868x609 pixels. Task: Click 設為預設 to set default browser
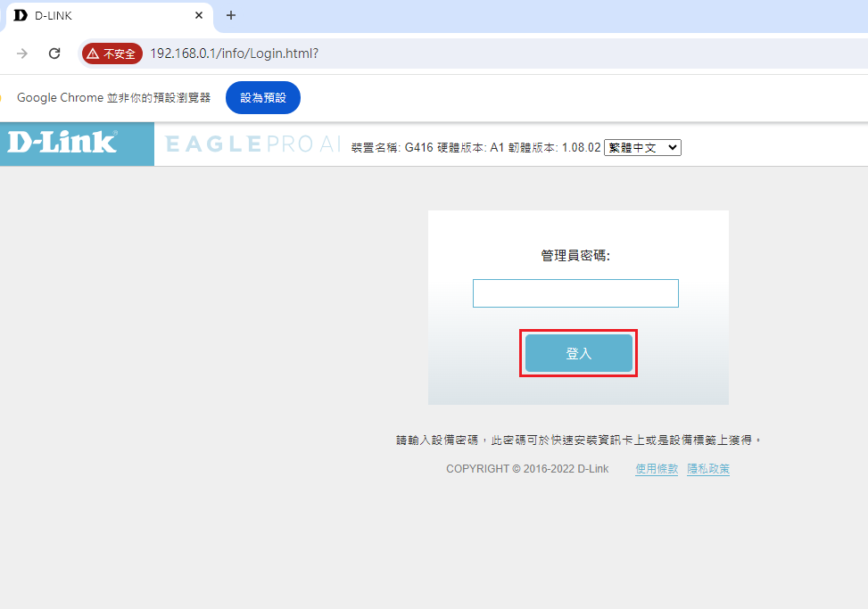263,97
